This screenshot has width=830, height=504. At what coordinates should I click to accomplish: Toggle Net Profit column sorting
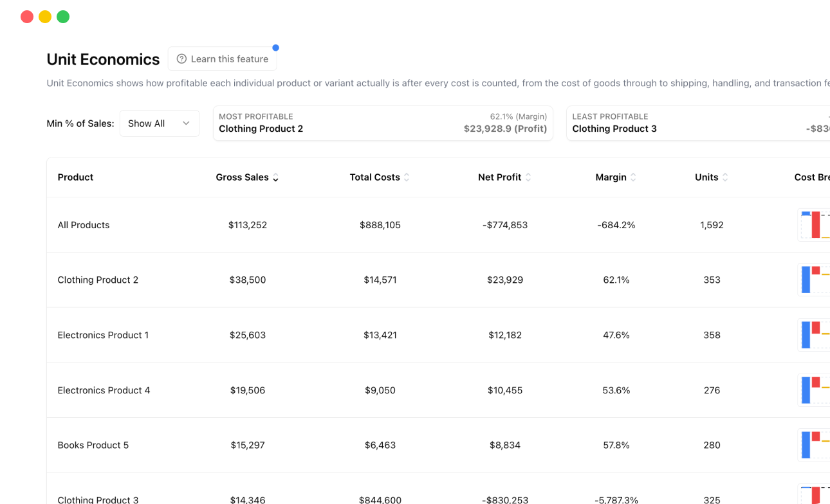tap(528, 177)
